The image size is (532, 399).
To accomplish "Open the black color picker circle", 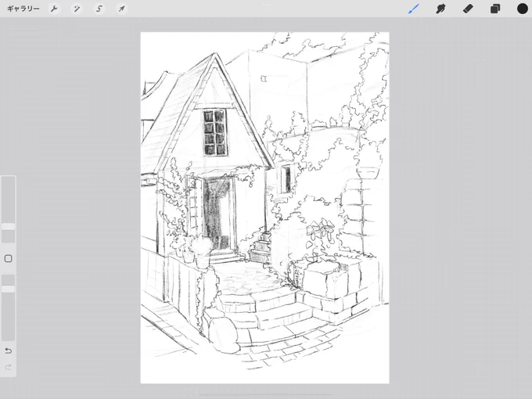I will [x=523, y=9].
